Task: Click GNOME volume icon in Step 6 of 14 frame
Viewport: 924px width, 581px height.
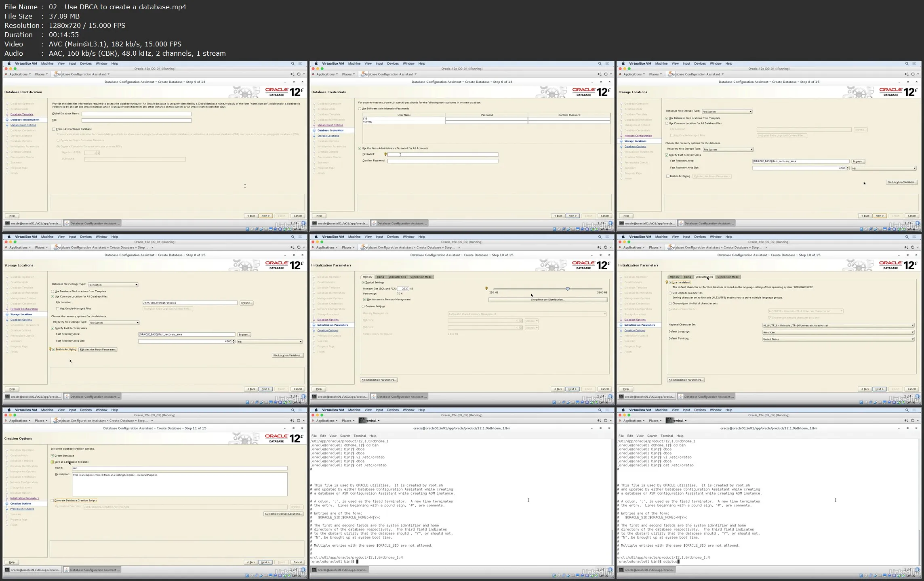Action: click(x=599, y=74)
